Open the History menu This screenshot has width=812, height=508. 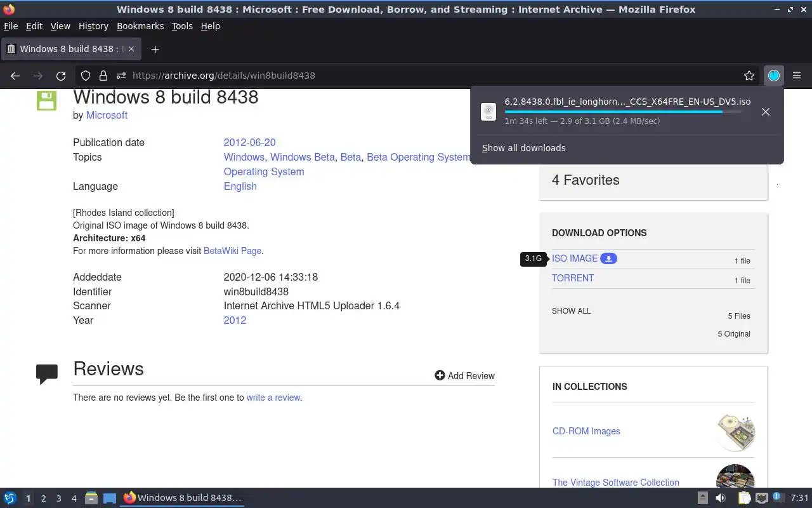pos(93,26)
